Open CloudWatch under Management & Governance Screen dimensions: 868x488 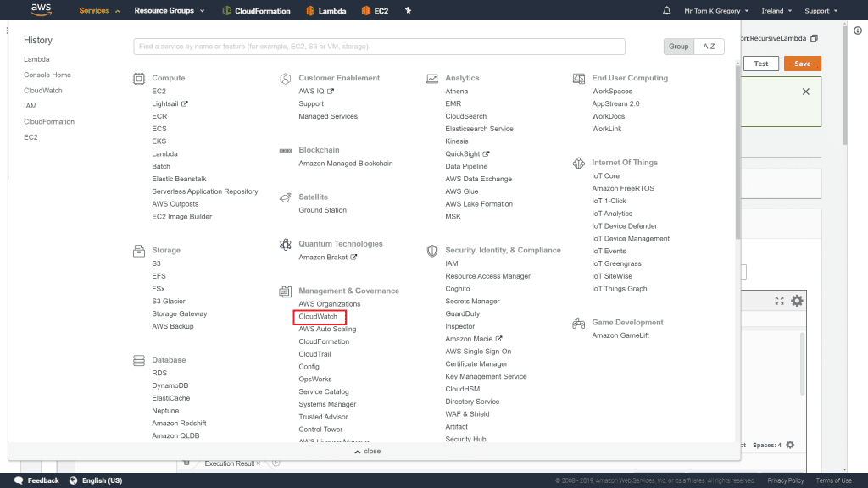(x=318, y=317)
